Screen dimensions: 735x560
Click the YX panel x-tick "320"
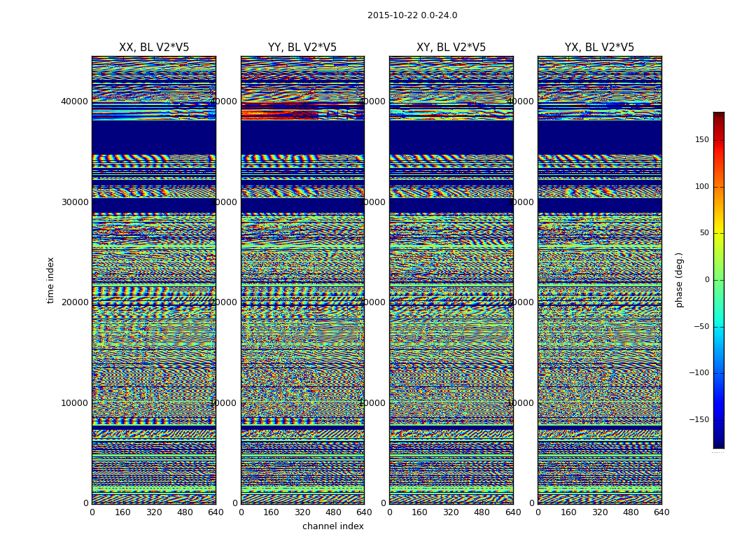coord(599,512)
